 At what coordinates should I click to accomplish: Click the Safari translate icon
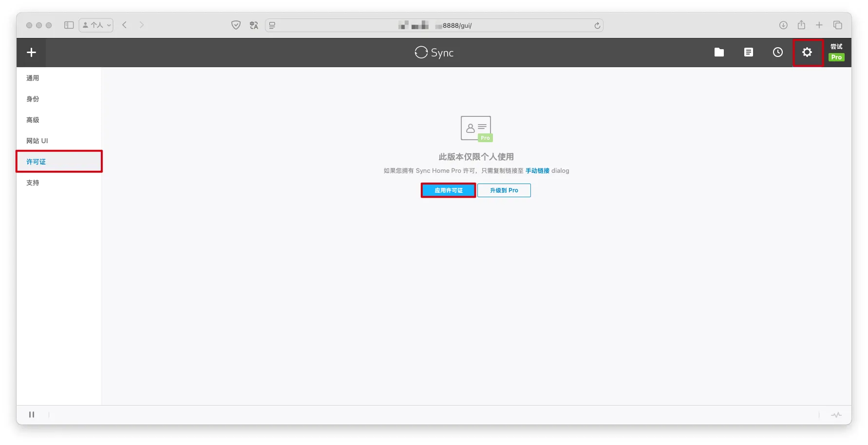[x=254, y=25]
